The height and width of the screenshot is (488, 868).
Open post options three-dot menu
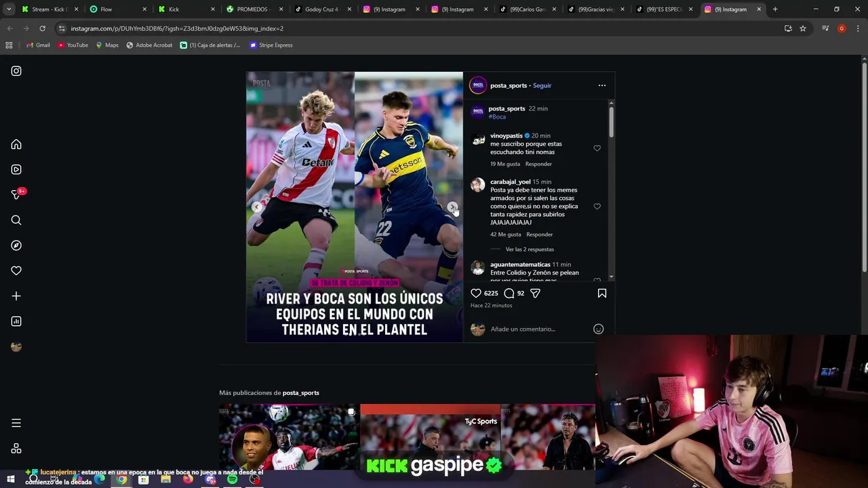point(601,85)
